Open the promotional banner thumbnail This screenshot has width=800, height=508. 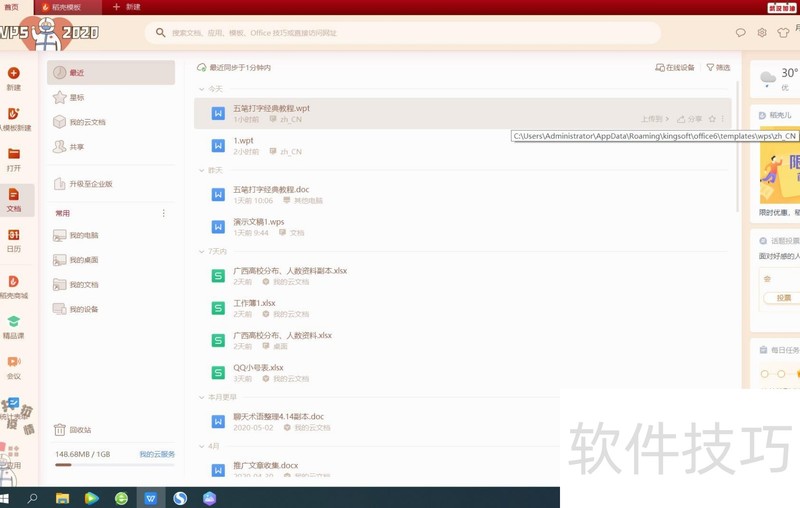coord(780,166)
